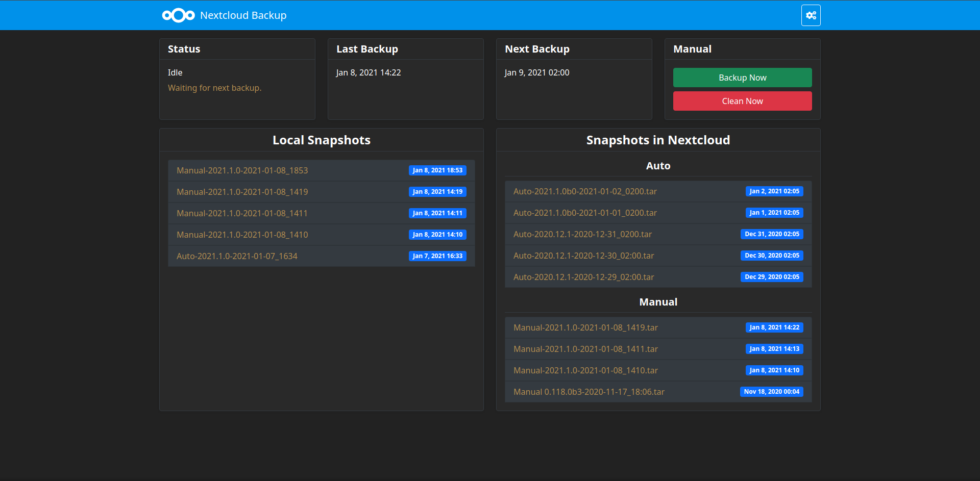Screen dimensions: 980x481
Task: Click the Nextcloud Backup title
Action: coord(243,15)
